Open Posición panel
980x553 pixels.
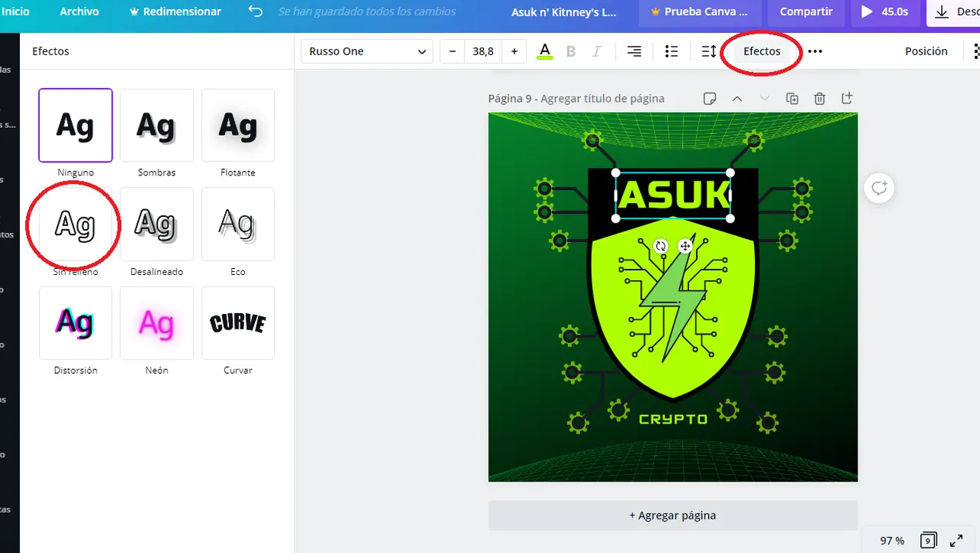tap(926, 51)
